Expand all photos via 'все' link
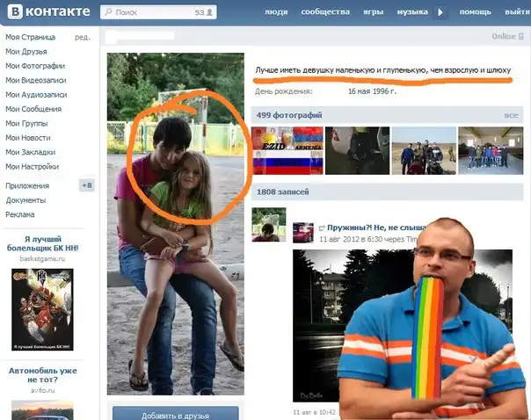Viewport: 531px width, 420px height. pos(511,115)
